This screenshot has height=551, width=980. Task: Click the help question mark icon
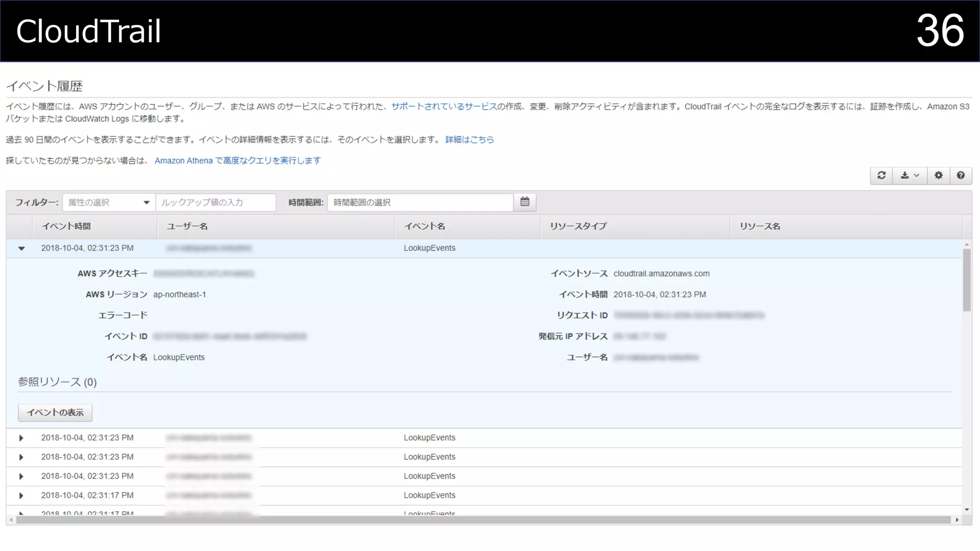point(960,176)
